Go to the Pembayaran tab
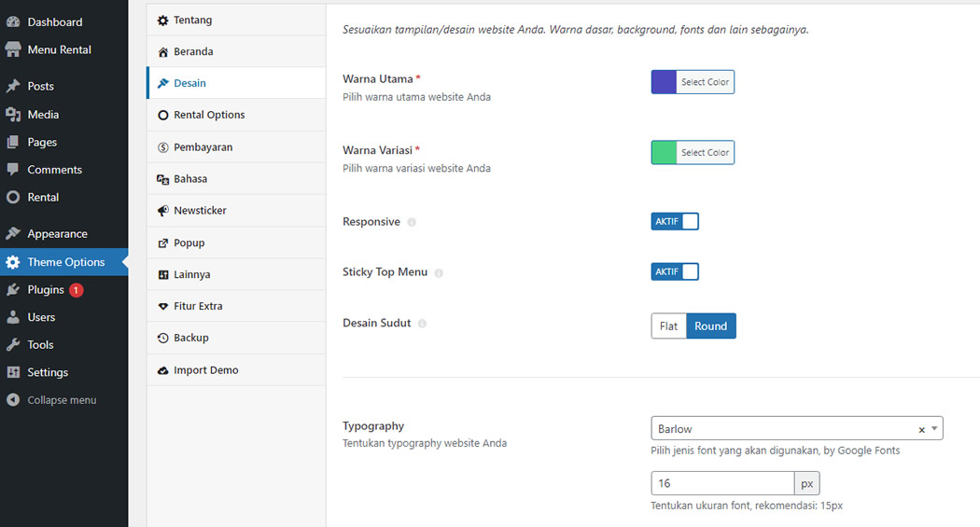 pyautogui.click(x=236, y=147)
